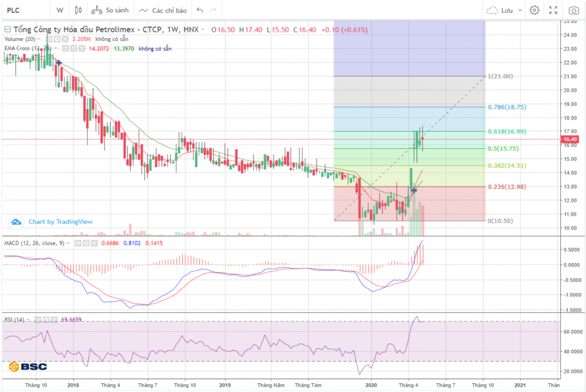Click the Tháng Năm time axis label
The image size is (586, 392).
click(271, 385)
